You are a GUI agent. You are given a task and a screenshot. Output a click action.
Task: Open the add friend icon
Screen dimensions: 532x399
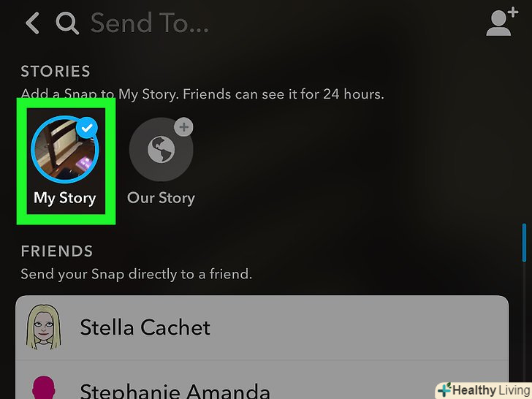point(502,22)
